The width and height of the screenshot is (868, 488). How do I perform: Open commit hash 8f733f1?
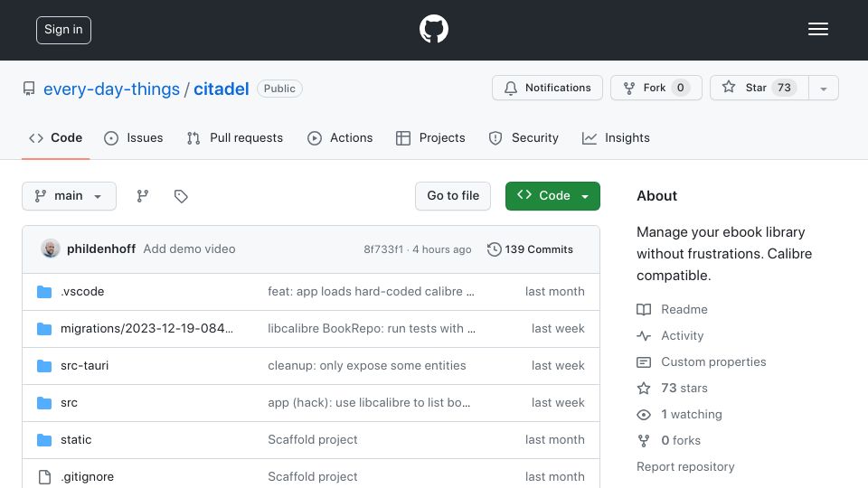click(383, 249)
